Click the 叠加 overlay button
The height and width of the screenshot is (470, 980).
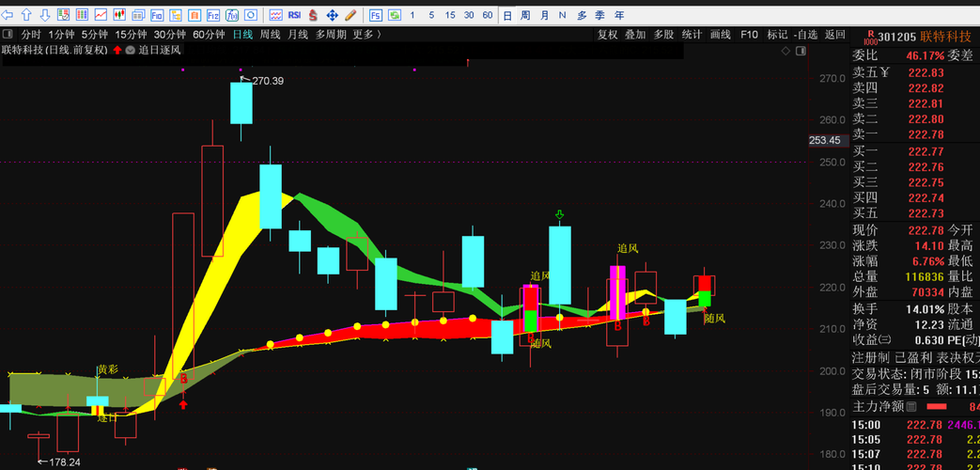tap(635, 35)
